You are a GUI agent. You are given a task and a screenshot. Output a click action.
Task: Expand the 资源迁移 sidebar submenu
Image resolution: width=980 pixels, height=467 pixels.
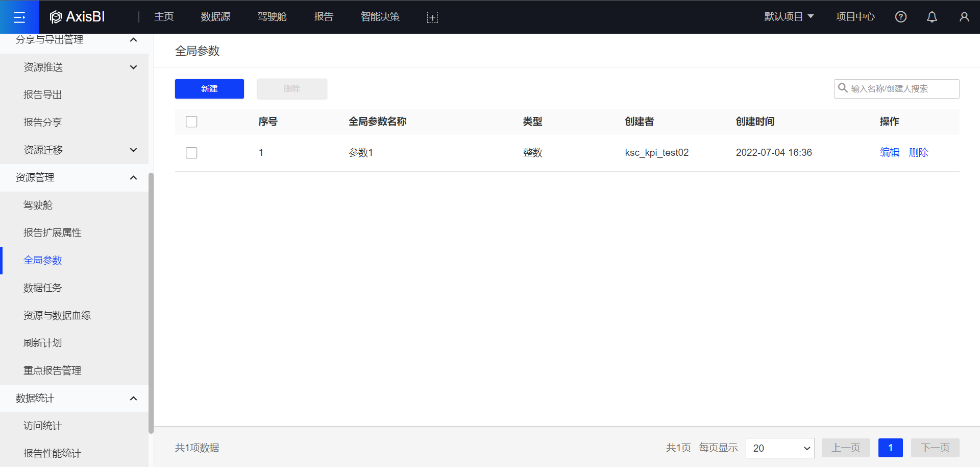pos(133,150)
